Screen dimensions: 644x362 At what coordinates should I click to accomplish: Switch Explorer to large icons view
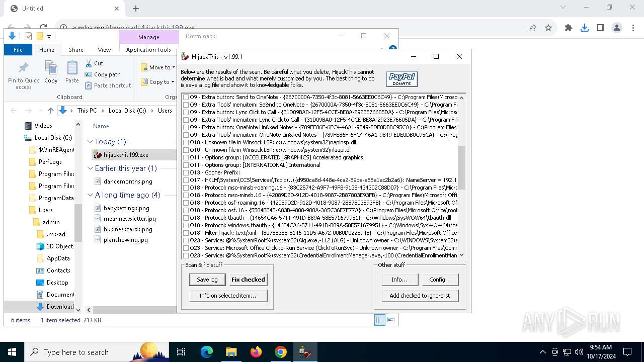391,320
